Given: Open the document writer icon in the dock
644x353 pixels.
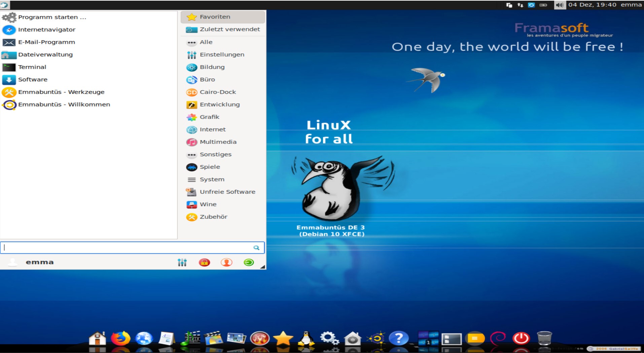Looking at the screenshot, I should [167, 339].
